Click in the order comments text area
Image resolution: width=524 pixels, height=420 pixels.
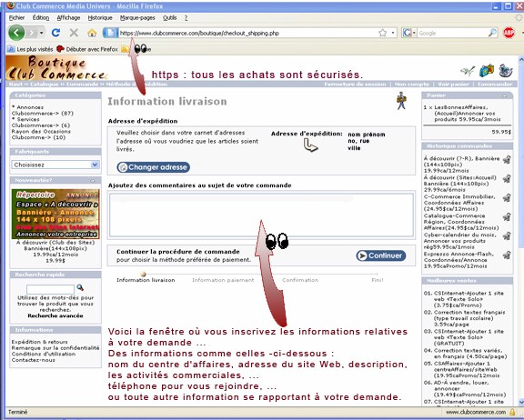tap(261, 215)
